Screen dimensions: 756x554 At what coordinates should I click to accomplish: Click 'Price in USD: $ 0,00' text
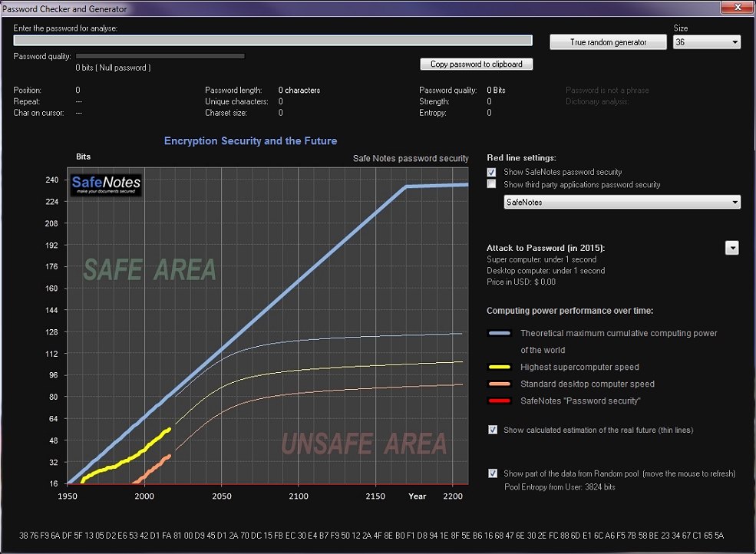[520, 282]
